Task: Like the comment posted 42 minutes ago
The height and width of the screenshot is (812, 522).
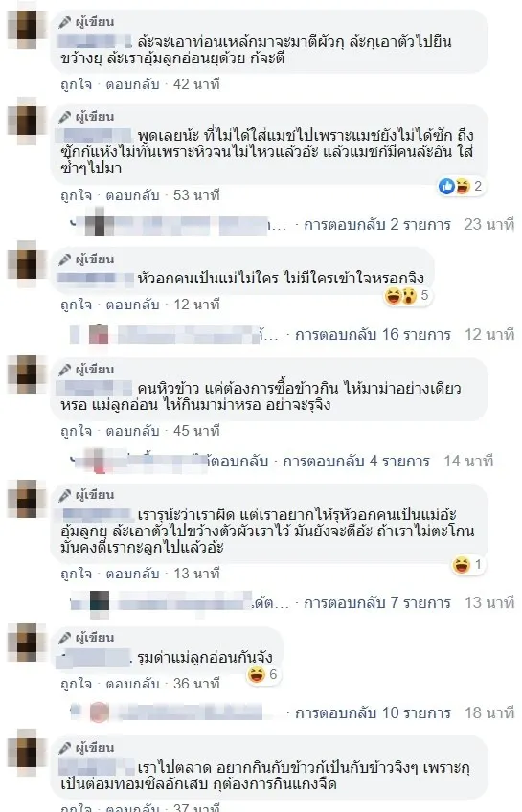Action: [x=76, y=84]
